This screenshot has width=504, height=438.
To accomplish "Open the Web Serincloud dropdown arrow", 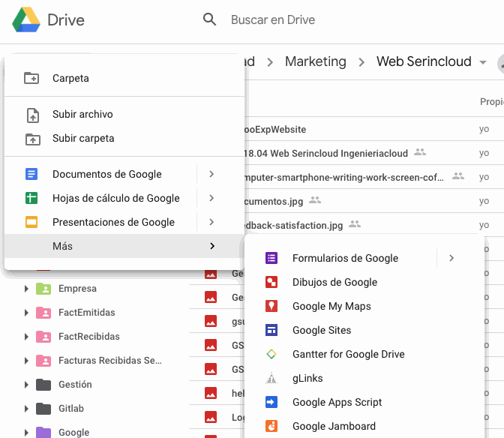I will click(483, 62).
